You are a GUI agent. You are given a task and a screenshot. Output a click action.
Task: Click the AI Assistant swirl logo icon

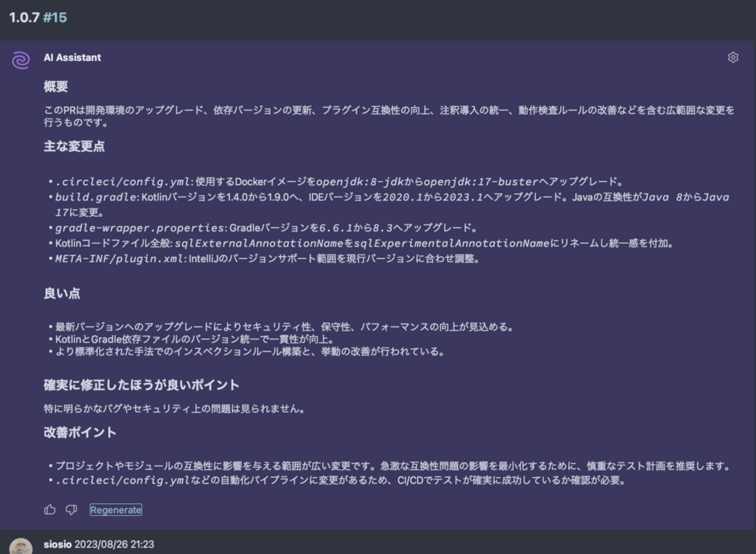click(21, 60)
